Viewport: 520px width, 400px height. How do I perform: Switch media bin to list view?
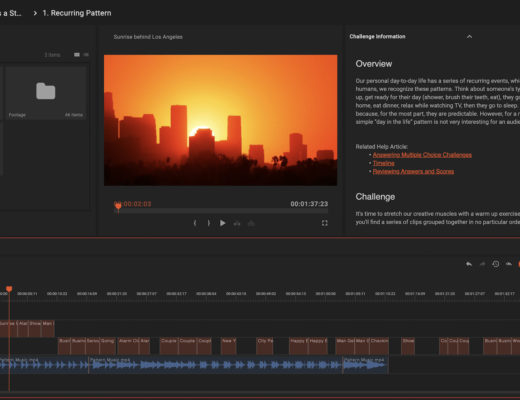86,54
